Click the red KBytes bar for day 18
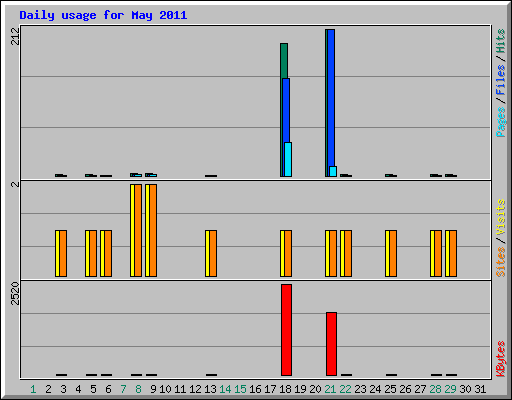Viewport: 512px width, 400px height. tap(286, 330)
